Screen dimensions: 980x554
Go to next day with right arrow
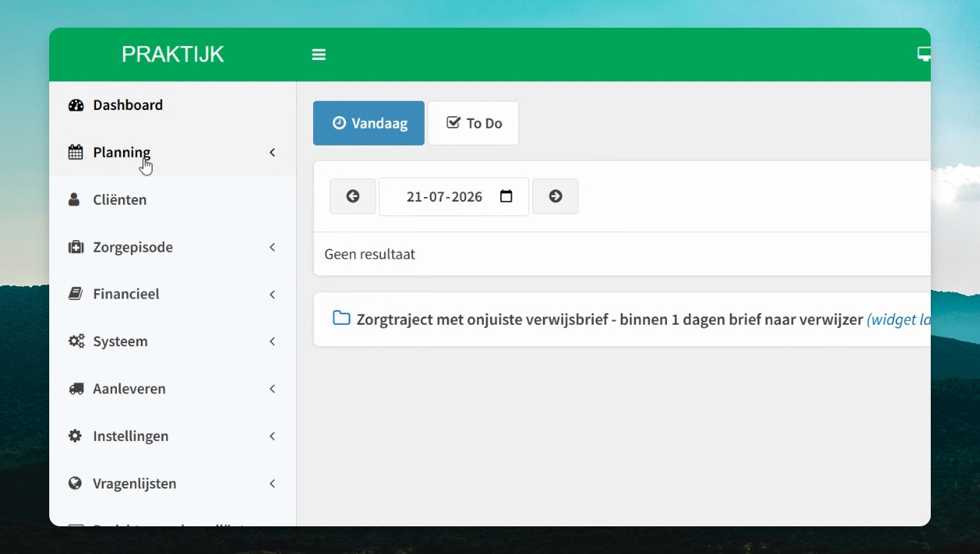pyautogui.click(x=555, y=196)
